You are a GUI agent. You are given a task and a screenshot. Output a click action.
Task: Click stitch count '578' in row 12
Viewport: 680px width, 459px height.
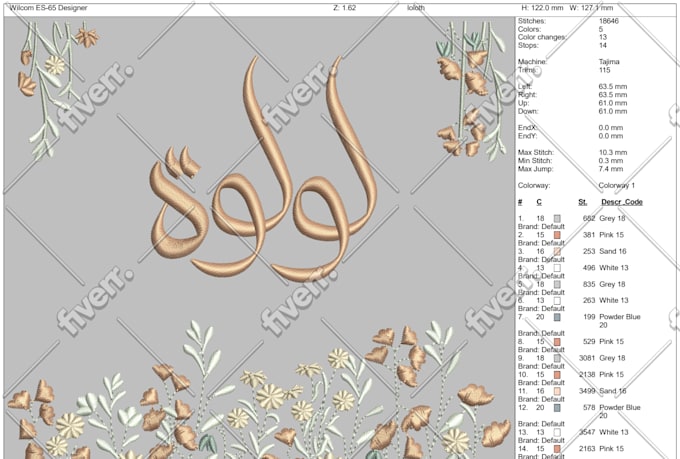tap(589, 407)
